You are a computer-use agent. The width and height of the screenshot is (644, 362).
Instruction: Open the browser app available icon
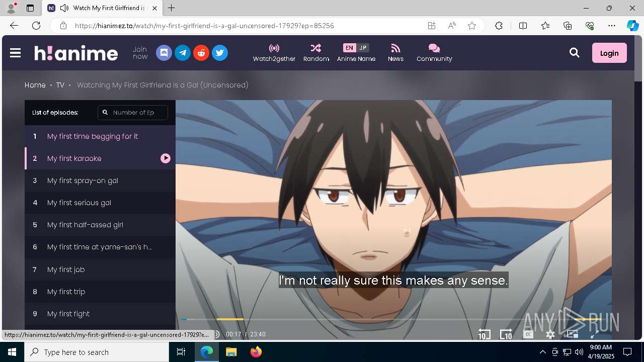[432, 26]
